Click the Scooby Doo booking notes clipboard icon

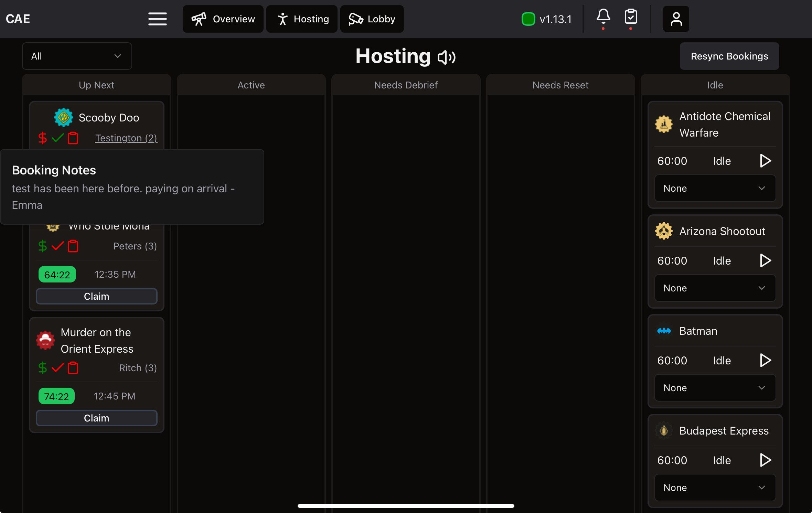point(73,138)
